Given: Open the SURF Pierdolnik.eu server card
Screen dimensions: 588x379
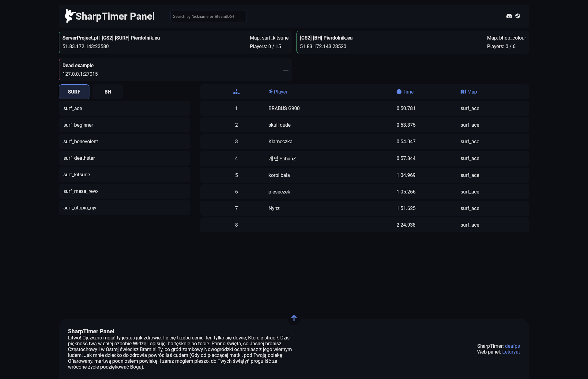Looking at the screenshot, I should coord(175,42).
